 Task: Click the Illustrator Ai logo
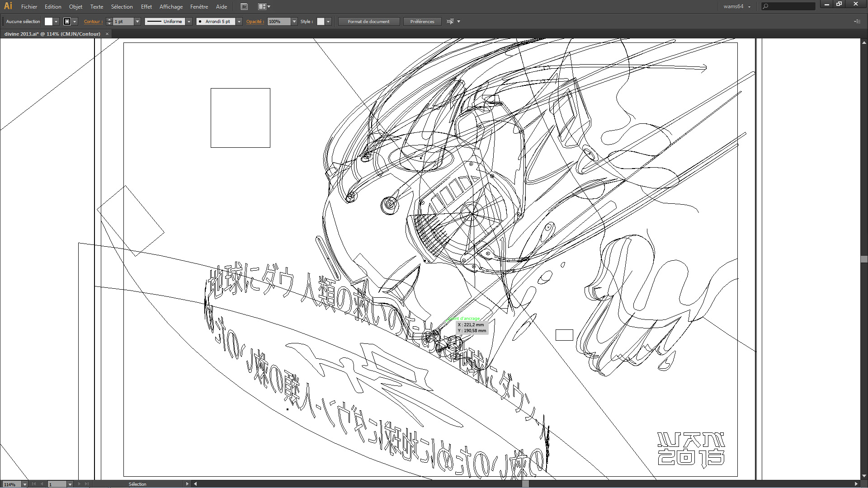coord(8,6)
